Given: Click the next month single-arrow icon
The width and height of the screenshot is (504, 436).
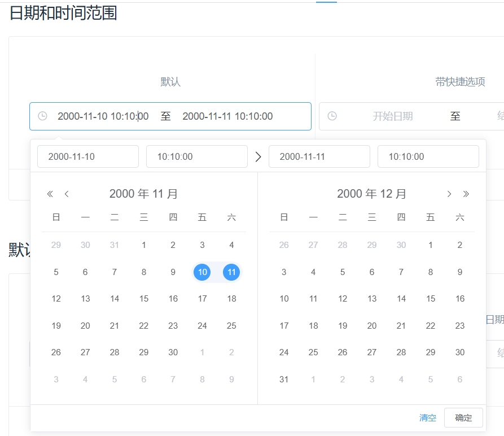Looking at the screenshot, I should pyautogui.click(x=449, y=194).
